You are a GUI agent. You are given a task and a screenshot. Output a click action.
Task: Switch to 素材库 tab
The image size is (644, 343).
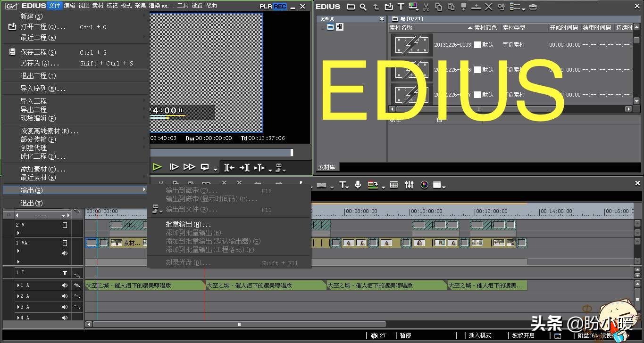pos(326,167)
